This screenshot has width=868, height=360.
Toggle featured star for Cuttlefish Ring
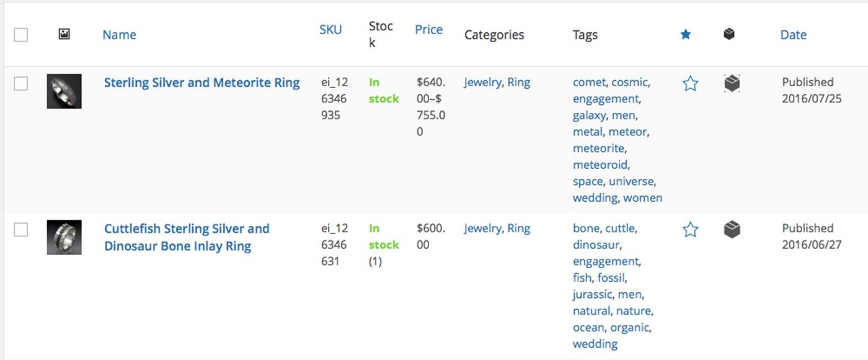(690, 230)
